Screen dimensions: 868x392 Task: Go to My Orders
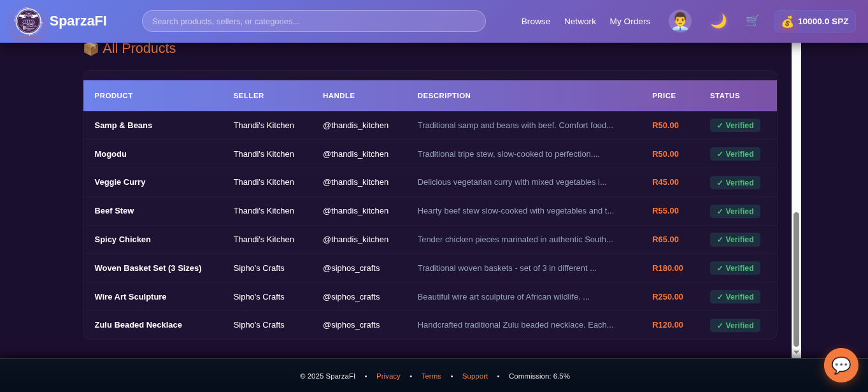click(630, 21)
